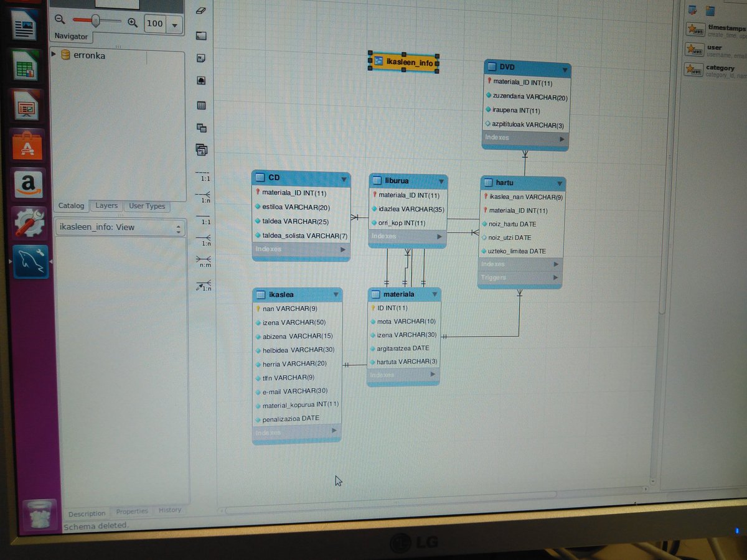Image resolution: width=747 pixels, height=560 pixels.
Task: Open LibreOffice Calc from the launcher
Action: coord(26,66)
